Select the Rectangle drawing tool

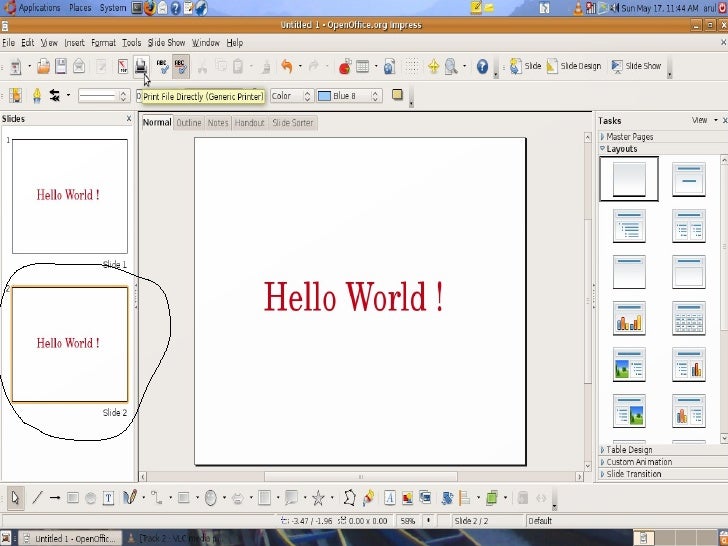[72, 498]
